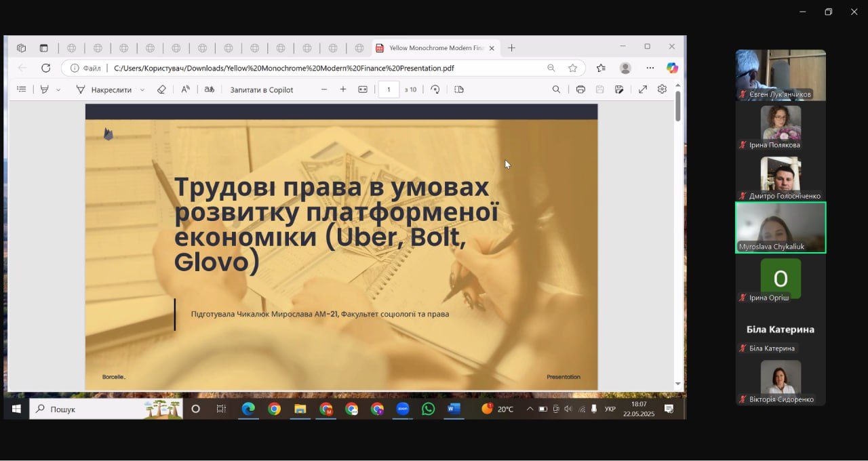
Task: Open the Windows Start menu
Action: tap(16, 409)
